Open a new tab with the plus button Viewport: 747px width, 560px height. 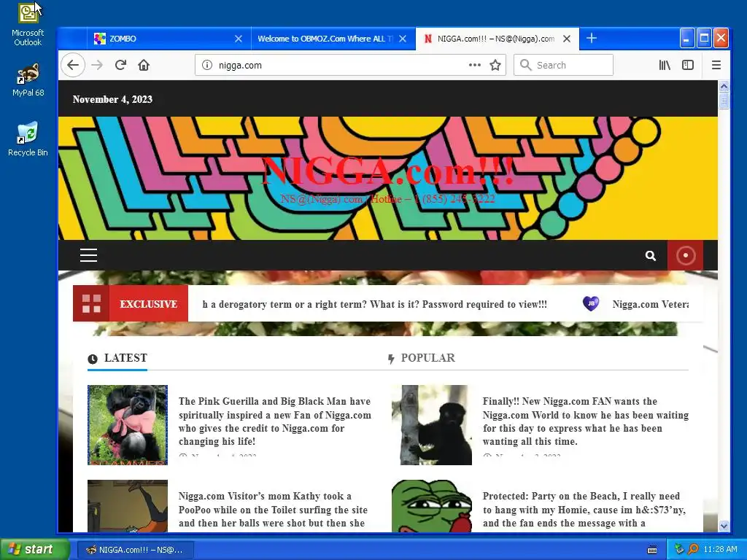coord(591,38)
